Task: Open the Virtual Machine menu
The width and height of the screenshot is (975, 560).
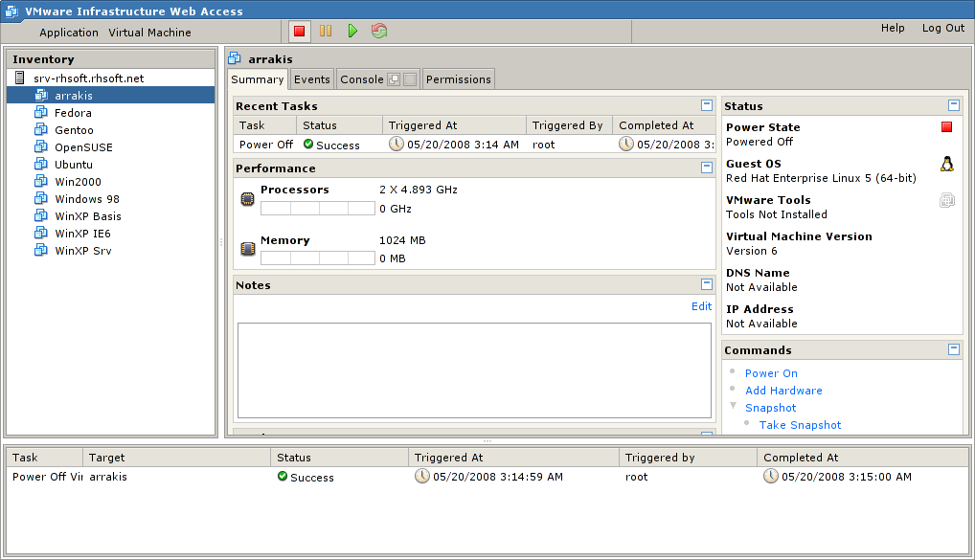Action: pos(149,33)
